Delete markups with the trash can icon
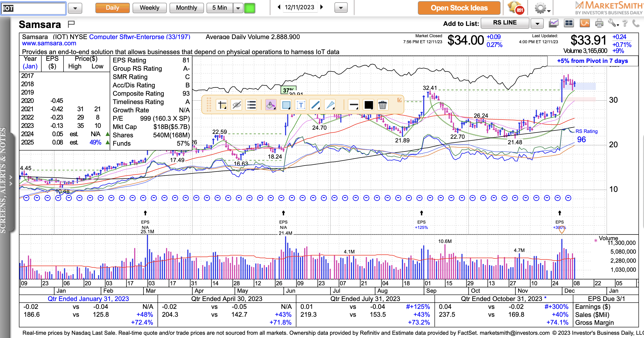 coord(382,105)
